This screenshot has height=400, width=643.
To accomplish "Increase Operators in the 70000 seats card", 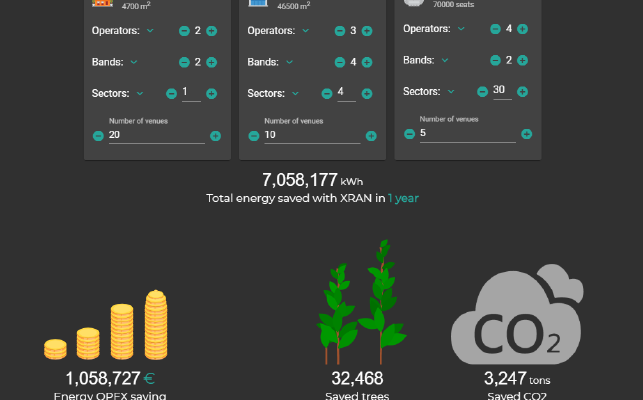I will tap(522, 29).
